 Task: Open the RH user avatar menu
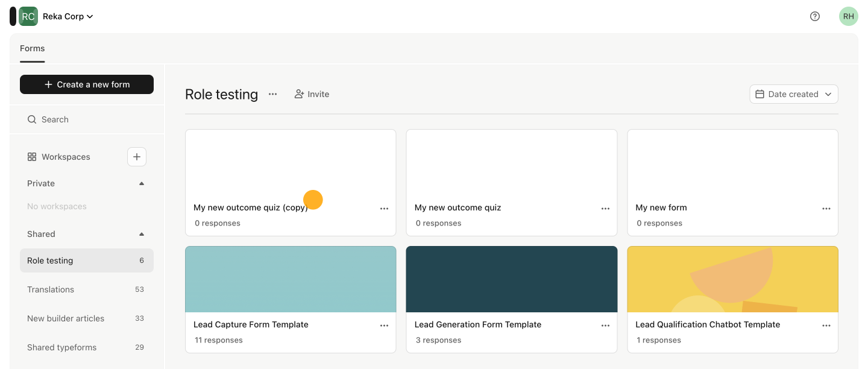coord(849,16)
